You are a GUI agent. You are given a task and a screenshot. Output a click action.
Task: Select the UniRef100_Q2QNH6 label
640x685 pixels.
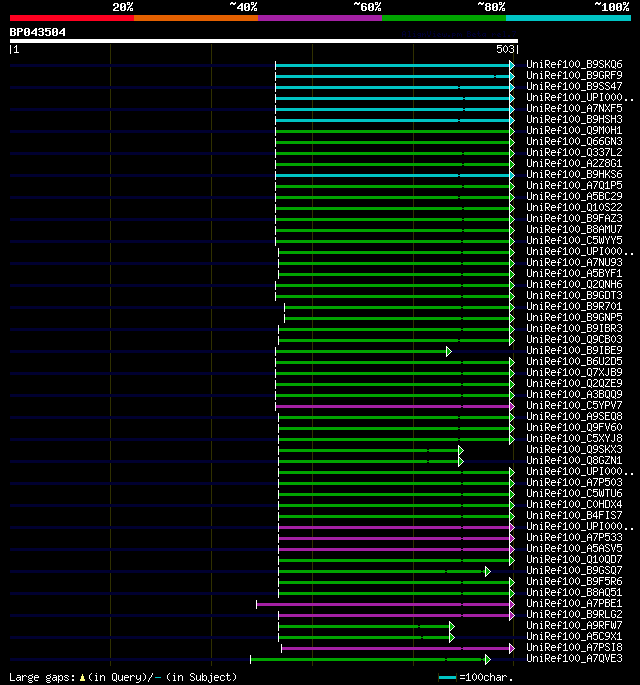click(x=574, y=284)
